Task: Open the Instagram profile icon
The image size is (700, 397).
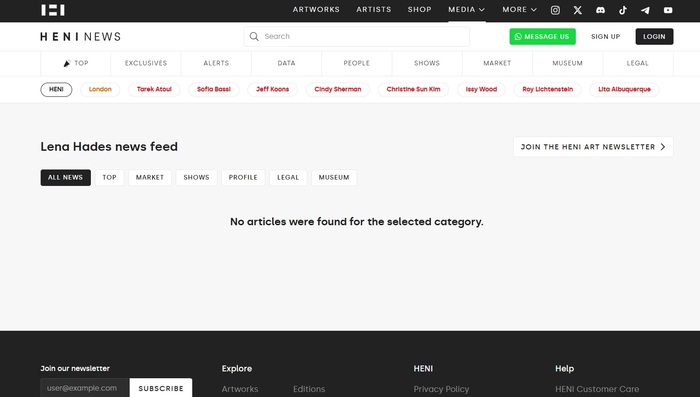Action: pyautogui.click(x=555, y=10)
